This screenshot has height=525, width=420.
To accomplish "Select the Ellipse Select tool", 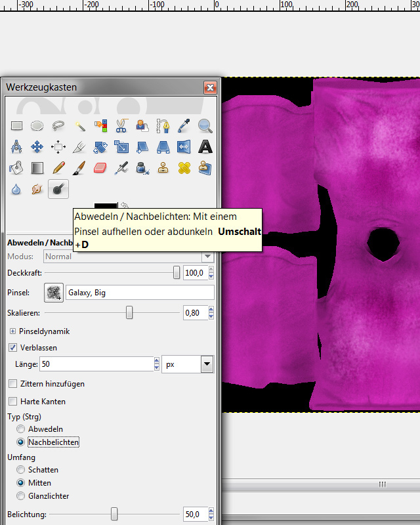I will 37,126.
